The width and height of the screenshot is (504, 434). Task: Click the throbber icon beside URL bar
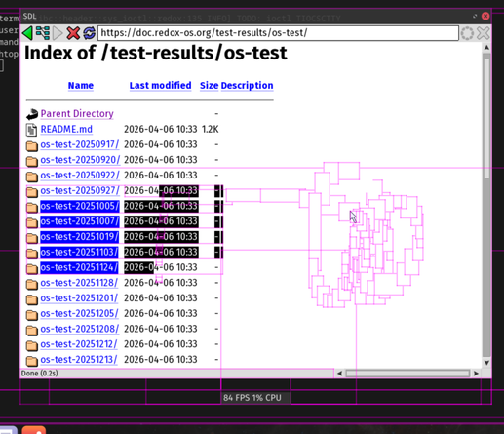[467, 33]
